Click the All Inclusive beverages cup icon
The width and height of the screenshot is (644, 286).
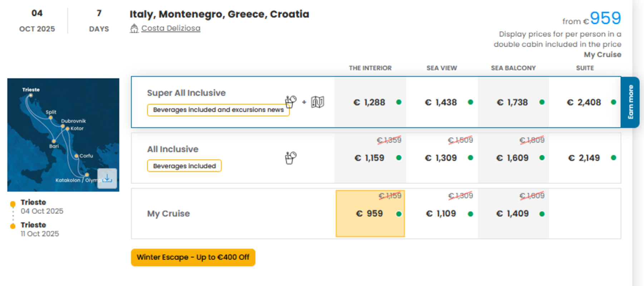tap(290, 158)
